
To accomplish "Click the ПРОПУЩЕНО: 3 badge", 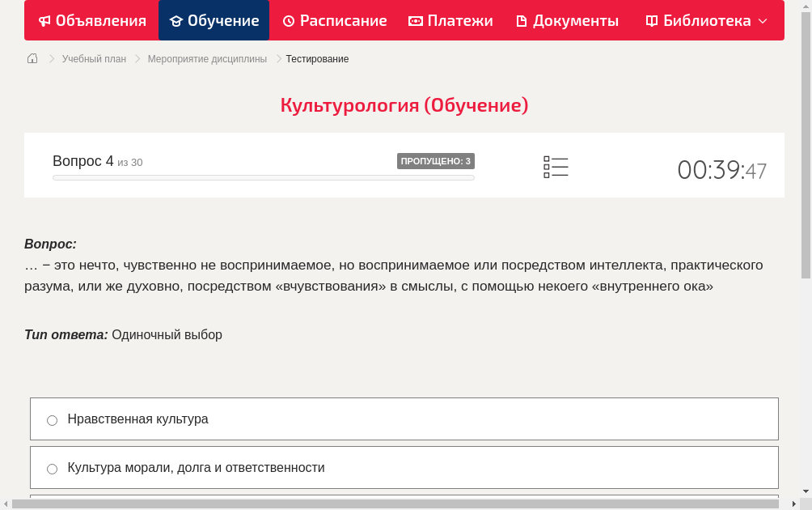I will (436, 161).
